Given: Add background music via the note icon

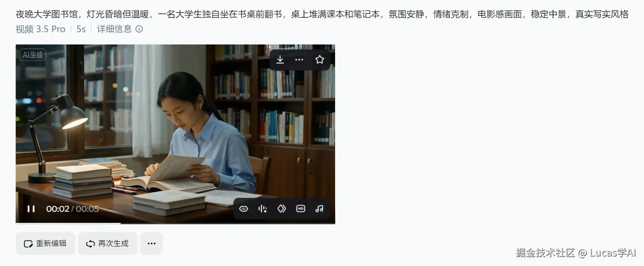Looking at the screenshot, I should [x=320, y=209].
